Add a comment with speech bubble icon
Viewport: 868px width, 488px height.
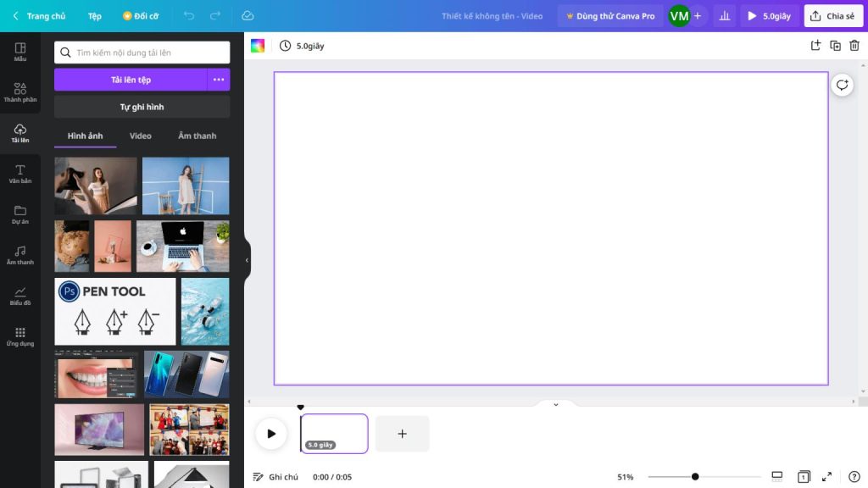842,85
